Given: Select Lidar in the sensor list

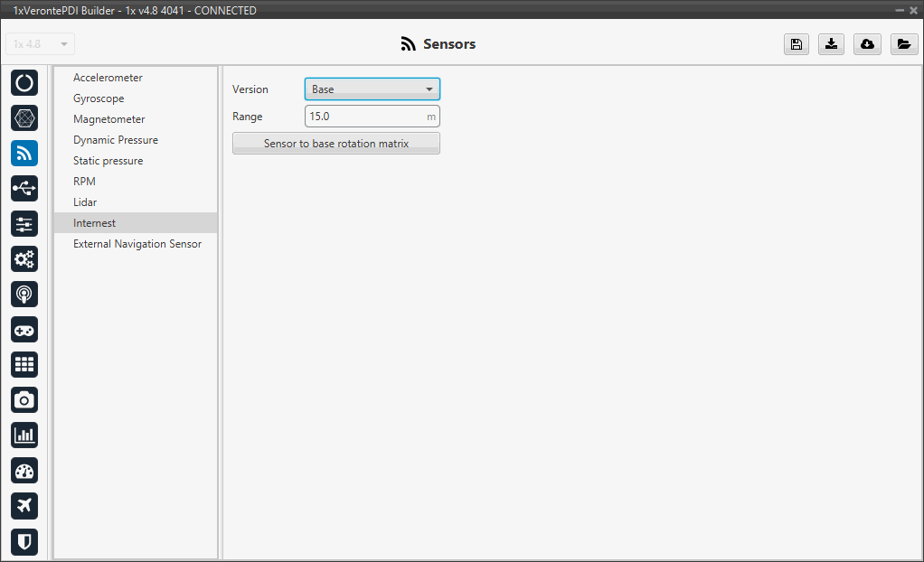Looking at the screenshot, I should pyautogui.click(x=85, y=202).
